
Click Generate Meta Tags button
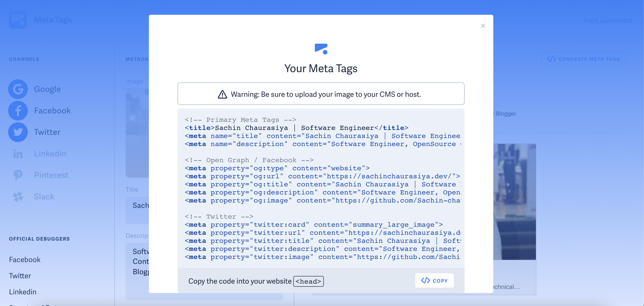click(583, 59)
